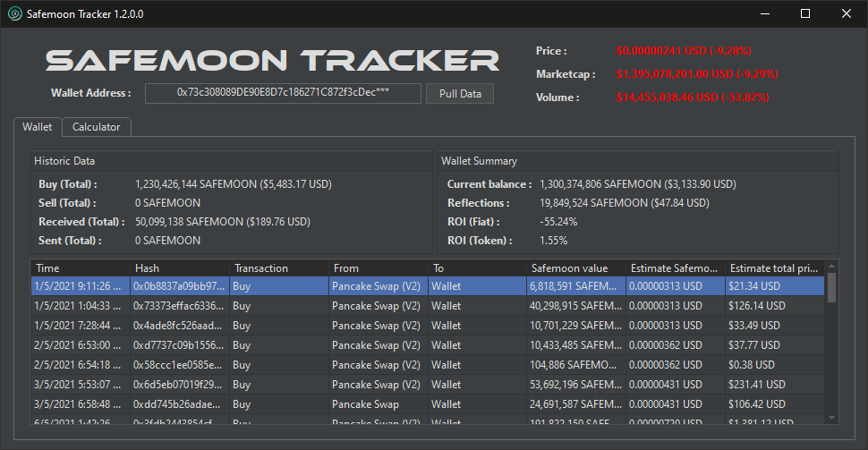Click the 10,701,229 SAFEM... value cell
Viewport: 868px width, 450px height.
click(576, 326)
